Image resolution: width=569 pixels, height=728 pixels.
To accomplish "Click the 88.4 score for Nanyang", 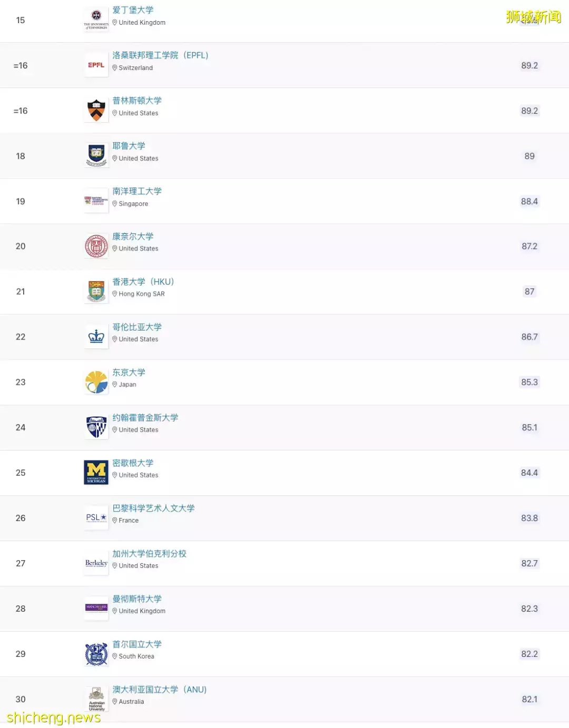I will click(x=529, y=201).
